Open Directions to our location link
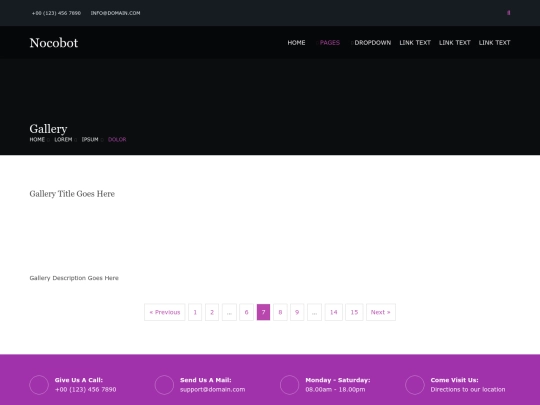The image size is (540, 405). click(468, 390)
